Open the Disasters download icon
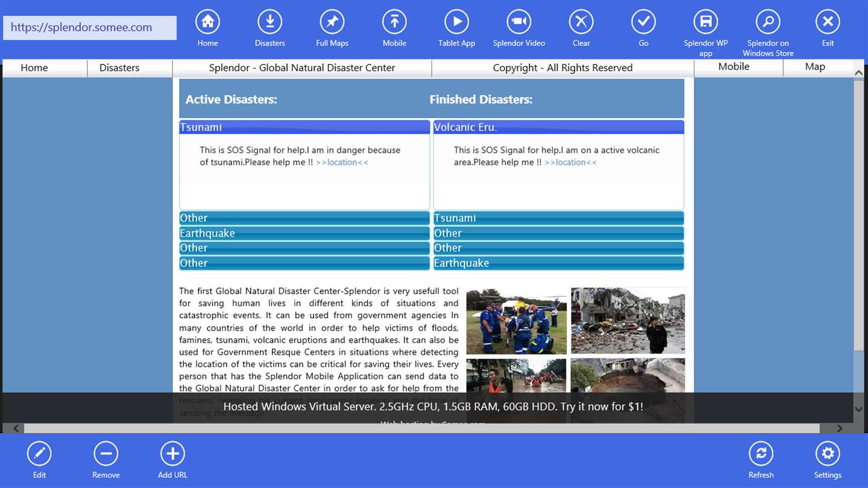 [269, 22]
